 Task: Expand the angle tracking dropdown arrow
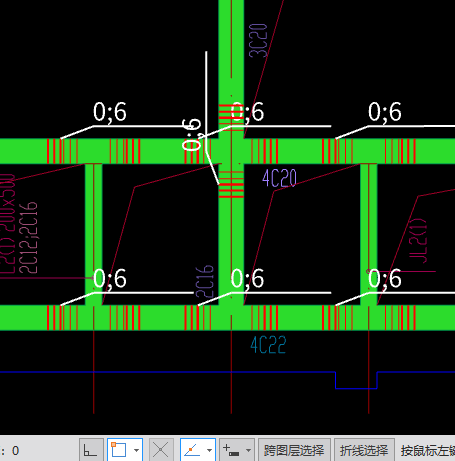pos(210,450)
